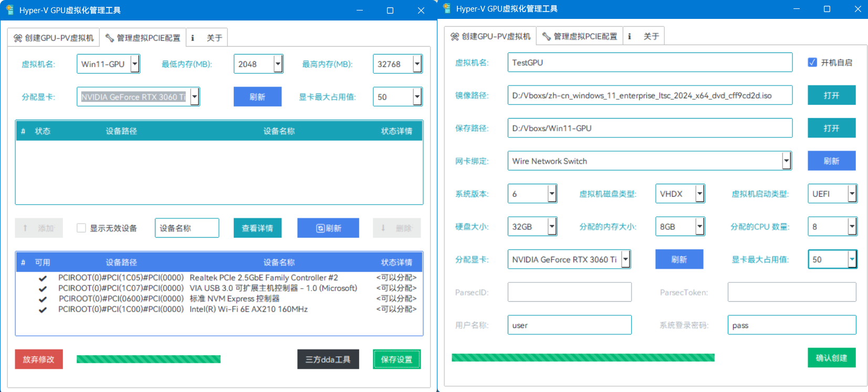Maximize the right Hyper-V window
Screen dimensions: 868x392
(827, 9)
